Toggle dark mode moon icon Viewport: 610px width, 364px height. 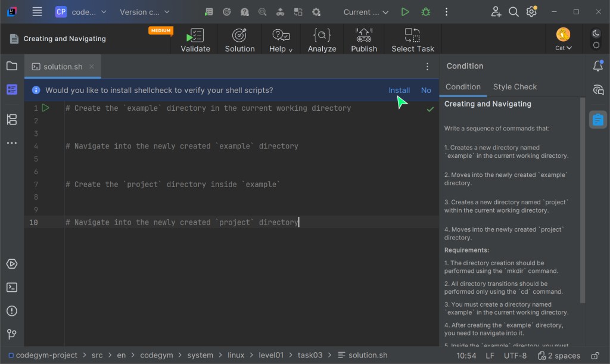tap(596, 34)
